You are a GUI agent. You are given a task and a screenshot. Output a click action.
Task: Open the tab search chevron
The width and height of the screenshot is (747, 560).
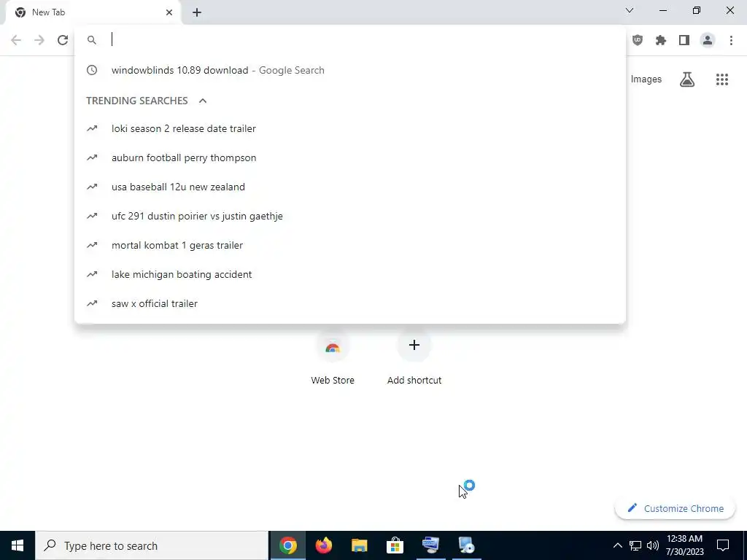tap(630, 10)
